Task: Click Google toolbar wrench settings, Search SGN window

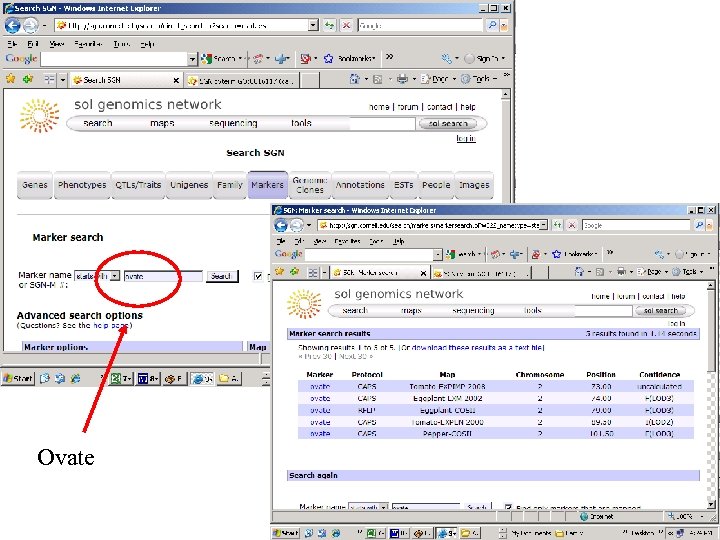Action: tap(446, 58)
